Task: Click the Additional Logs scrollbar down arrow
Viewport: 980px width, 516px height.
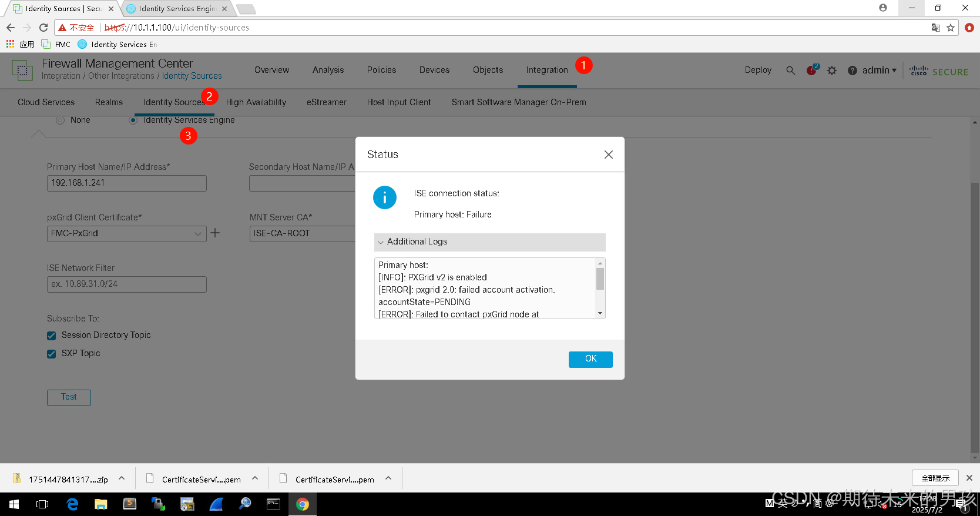Action: pos(600,313)
